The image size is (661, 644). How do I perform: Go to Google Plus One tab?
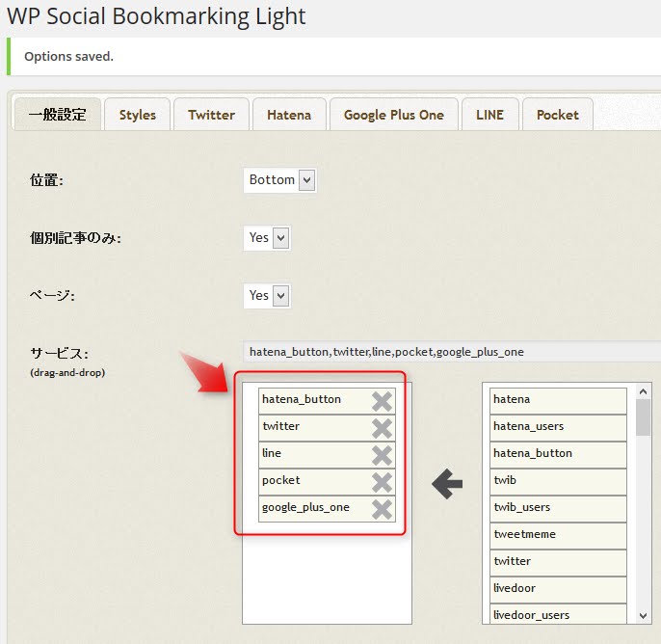pos(394,115)
